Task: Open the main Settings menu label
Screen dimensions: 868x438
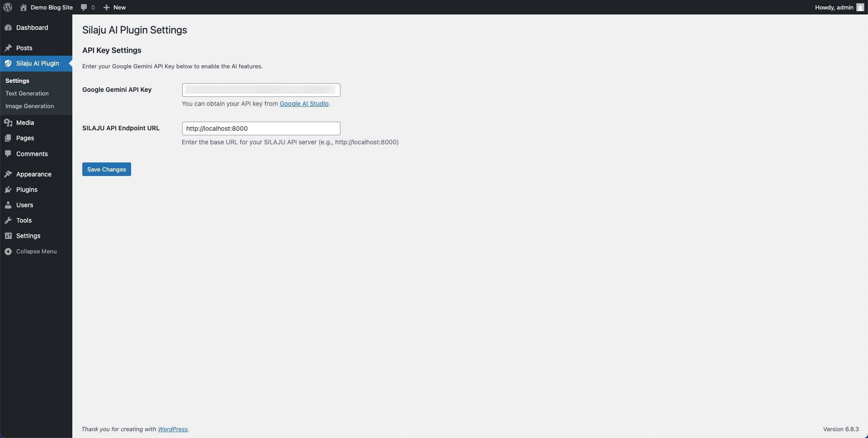Action: pos(28,236)
